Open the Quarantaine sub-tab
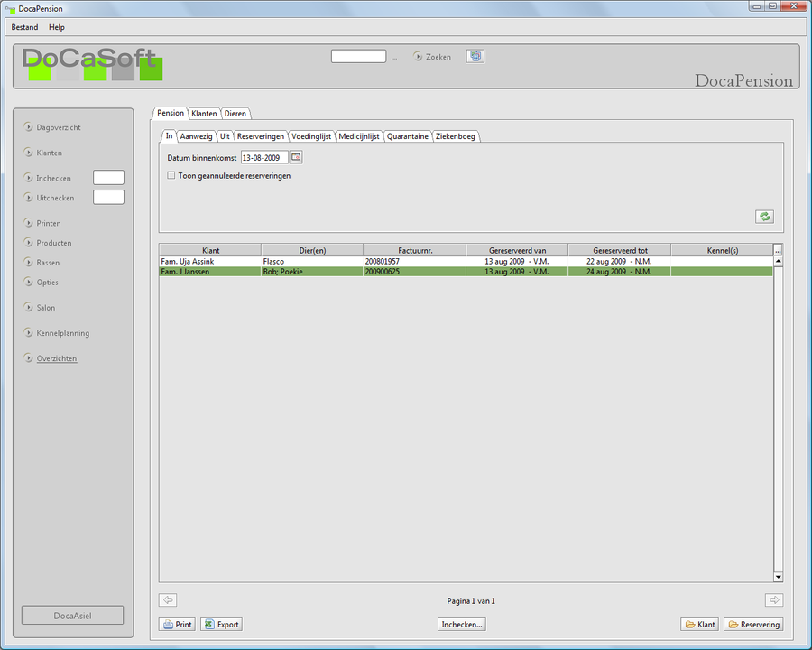 (408, 136)
